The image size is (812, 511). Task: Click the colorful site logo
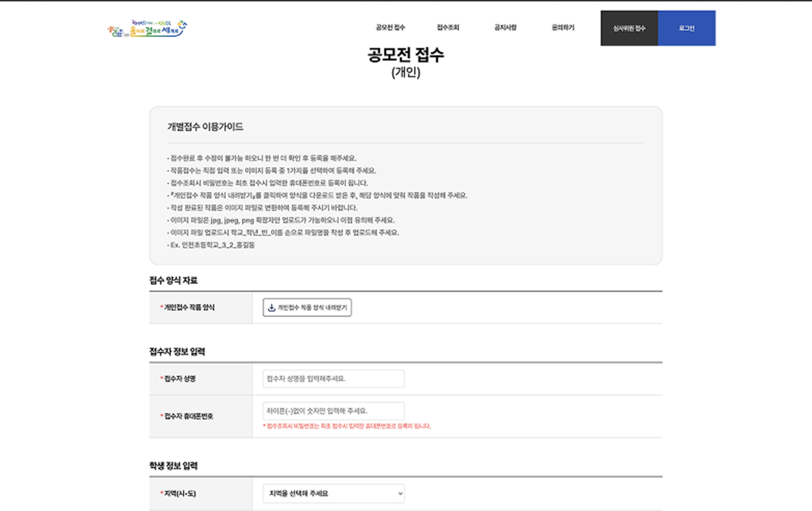click(x=147, y=28)
